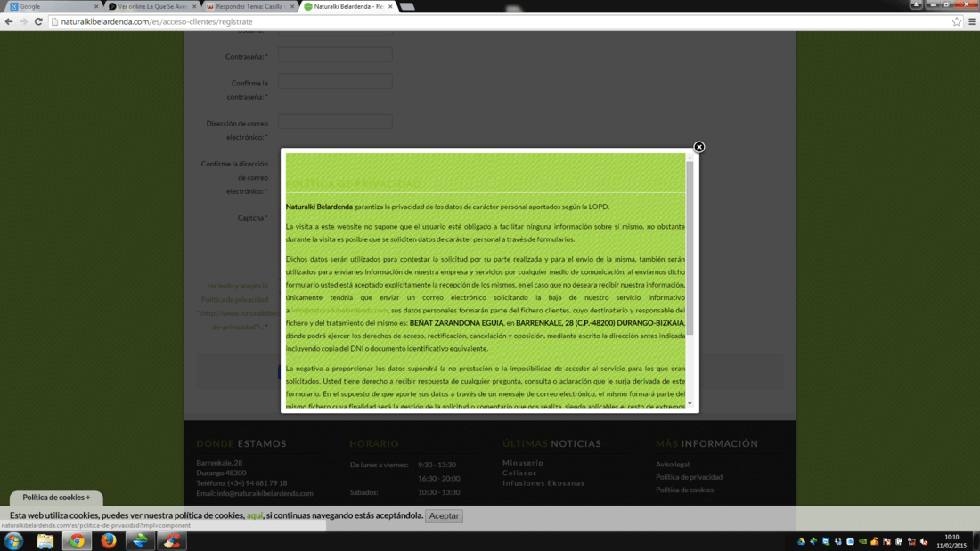Bookmark this page with the star icon
Viewport: 980px width, 551px height.
956,21
